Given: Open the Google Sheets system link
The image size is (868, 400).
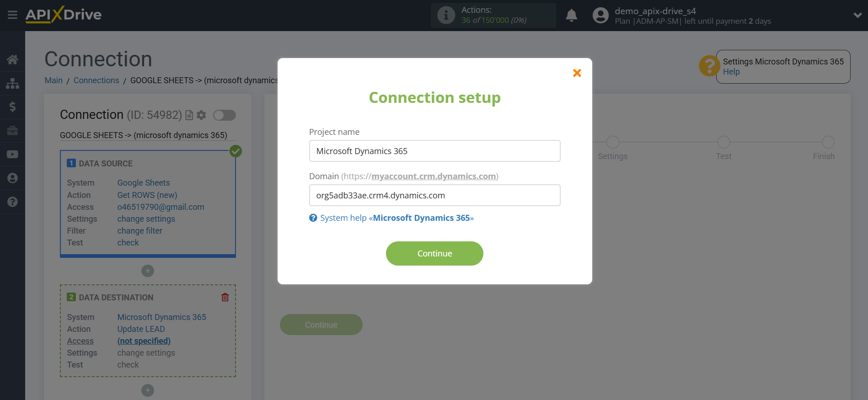Looking at the screenshot, I should [144, 183].
